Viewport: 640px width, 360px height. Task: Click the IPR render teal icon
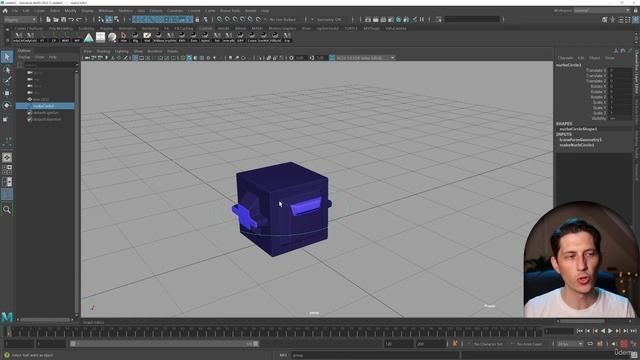[399, 19]
